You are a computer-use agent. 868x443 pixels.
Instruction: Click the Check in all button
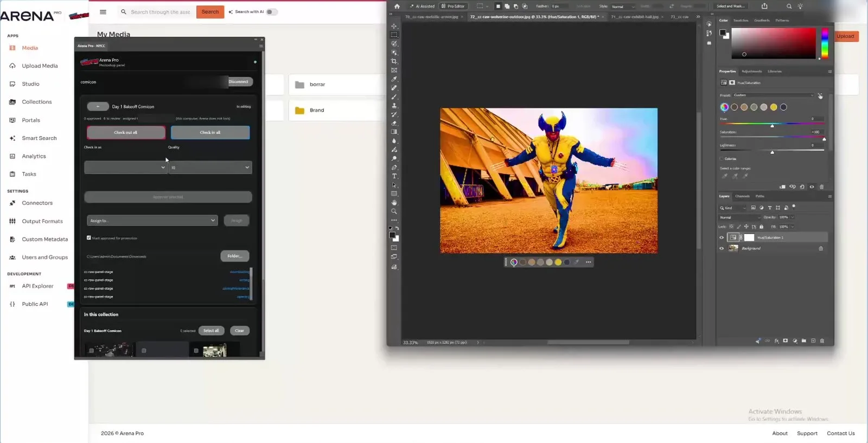click(x=210, y=132)
